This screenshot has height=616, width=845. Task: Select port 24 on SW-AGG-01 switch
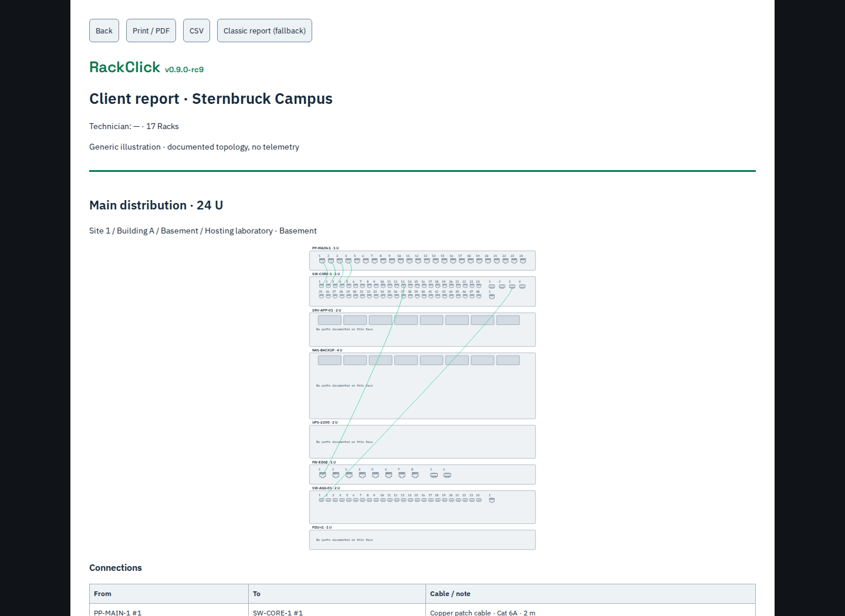479,500
